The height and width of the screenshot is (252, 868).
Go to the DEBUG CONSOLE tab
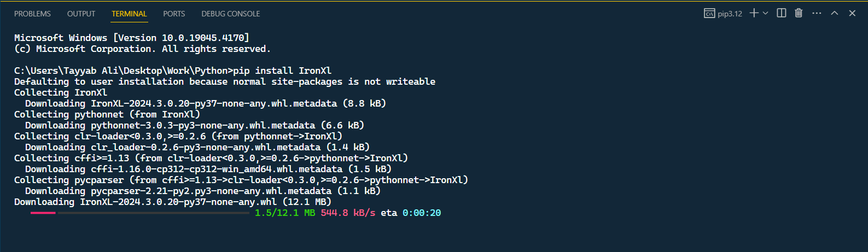coord(230,14)
